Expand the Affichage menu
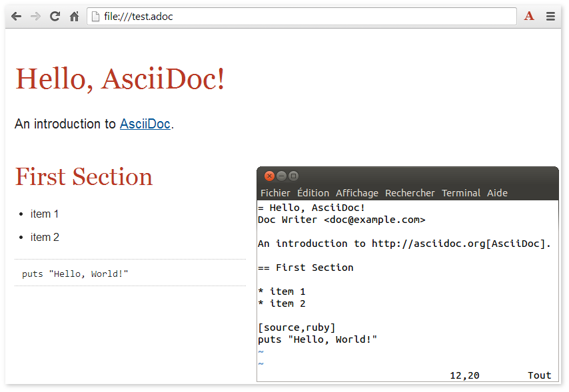Viewport: 569px width, 392px height. coord(357,193)
